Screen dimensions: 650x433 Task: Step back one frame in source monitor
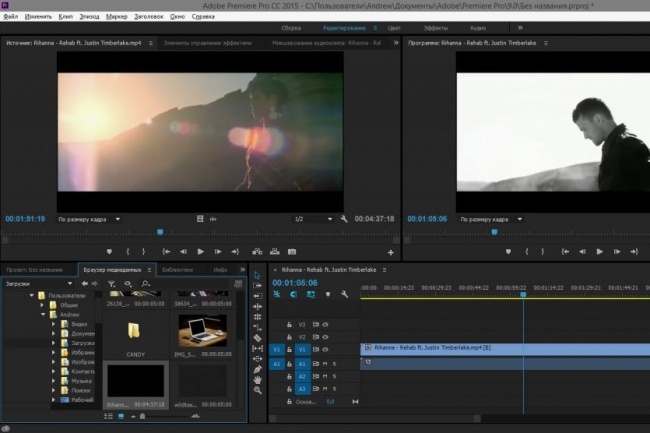pos(183,252)
